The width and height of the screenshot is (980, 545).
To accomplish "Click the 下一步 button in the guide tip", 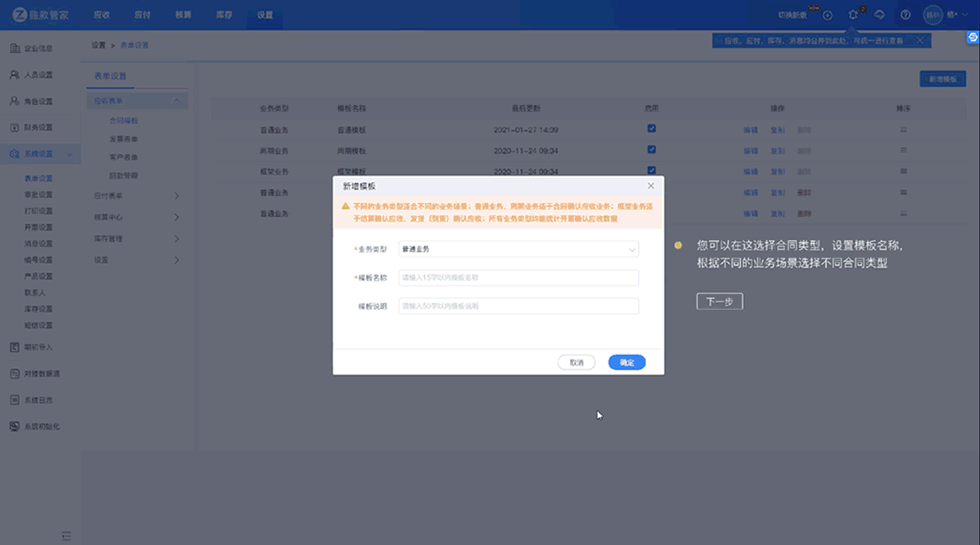I will point(719,301).
